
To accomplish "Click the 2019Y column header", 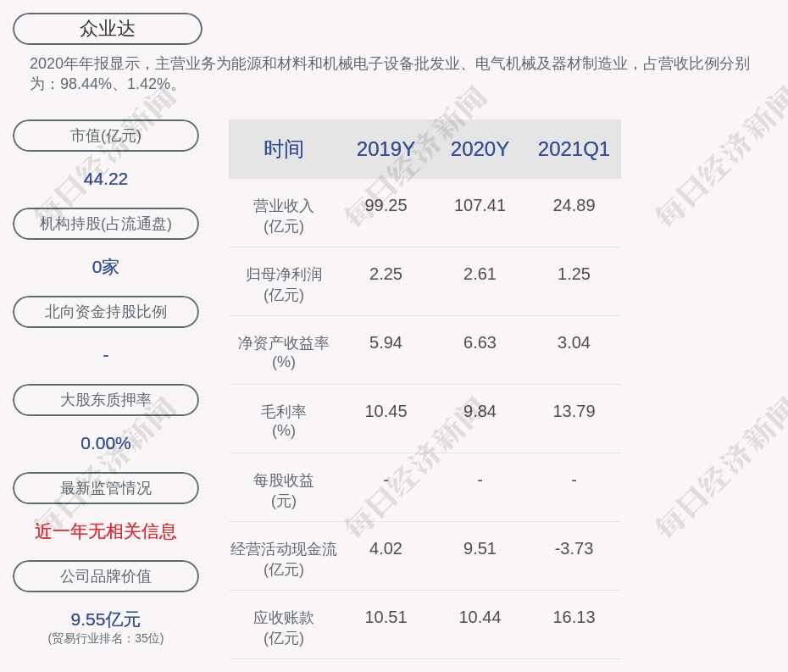I will (386, 149).
